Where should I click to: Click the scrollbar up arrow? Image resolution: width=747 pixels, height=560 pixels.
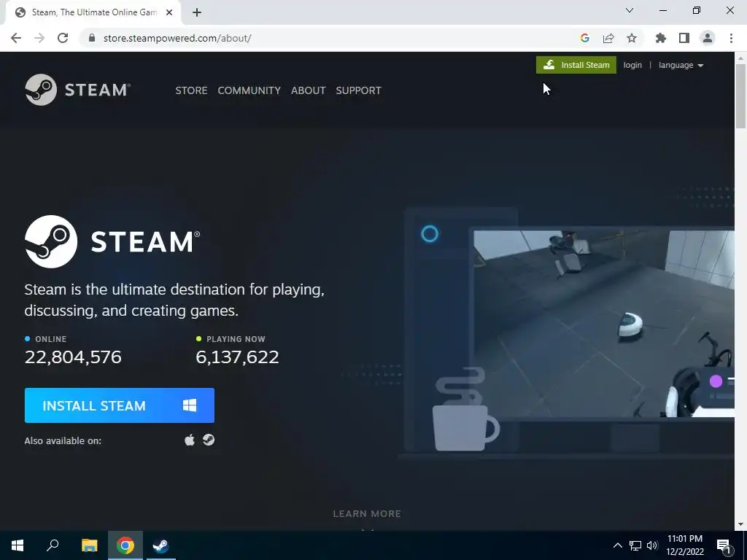740,58
